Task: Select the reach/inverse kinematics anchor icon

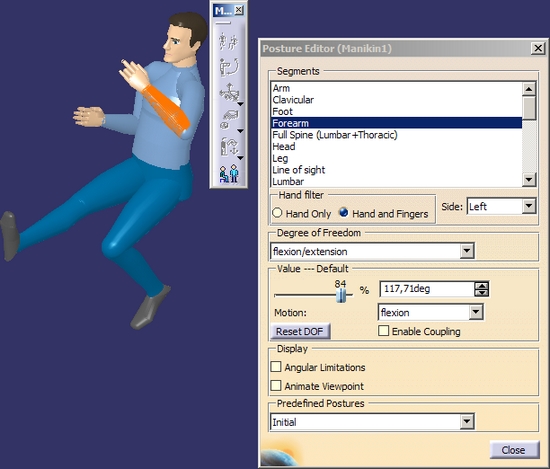Action: tap(229, 146)
